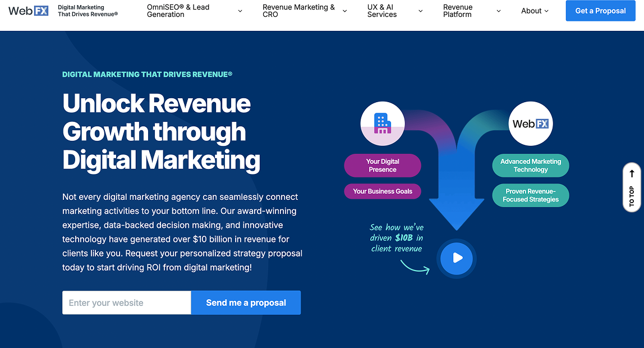The width and height of the screenshot is (644, 348).
Task: Click the Get a Proposal button
Action: 600,10
